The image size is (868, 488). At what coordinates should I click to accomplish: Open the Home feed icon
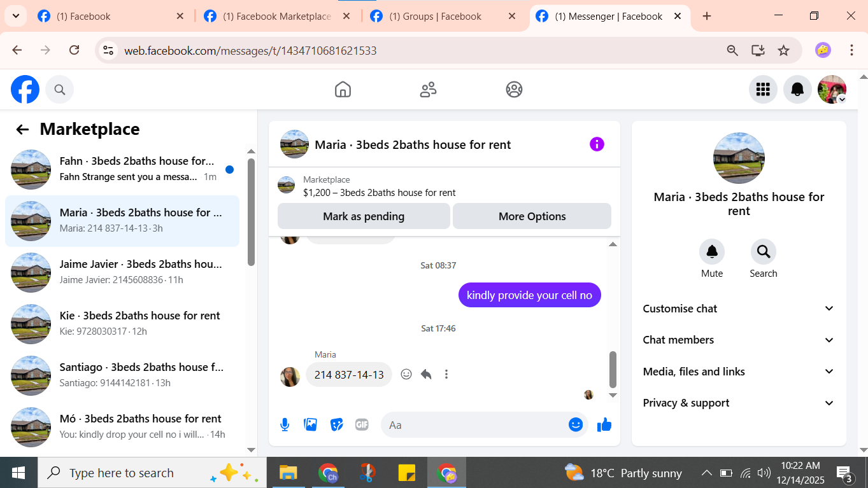[343, 90]
